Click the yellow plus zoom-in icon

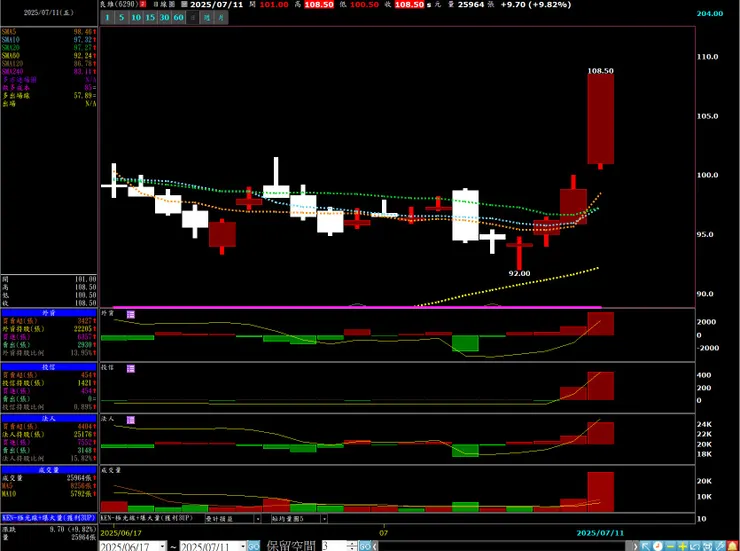tap(682, 546)
